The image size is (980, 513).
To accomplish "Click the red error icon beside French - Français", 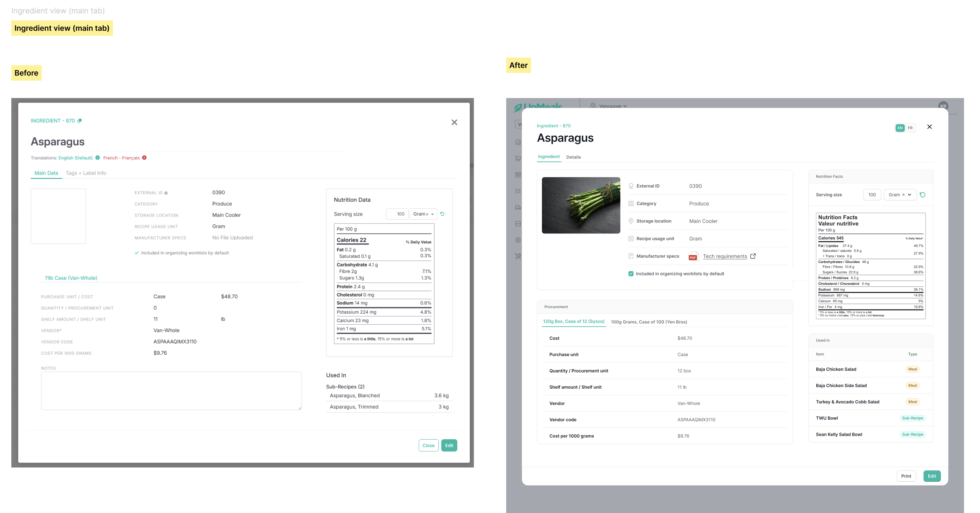I will click(x=145, y=158).
